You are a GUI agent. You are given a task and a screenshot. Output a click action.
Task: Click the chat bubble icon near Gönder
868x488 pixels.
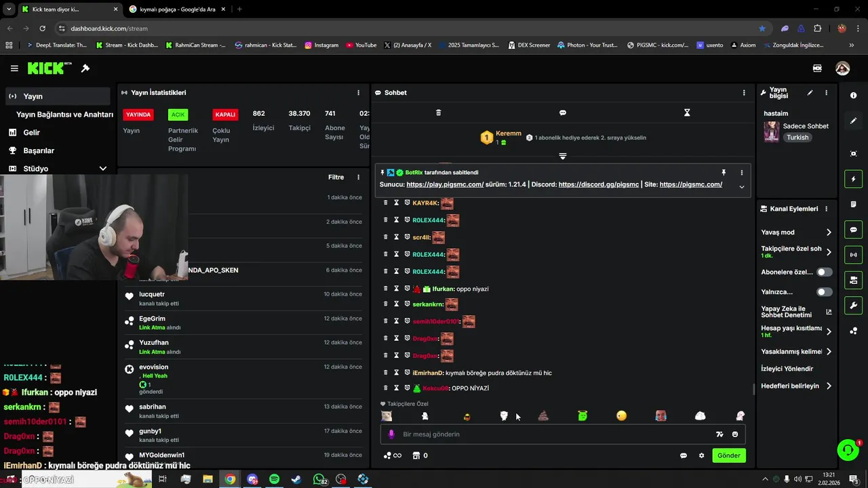(x=684, y=455)
